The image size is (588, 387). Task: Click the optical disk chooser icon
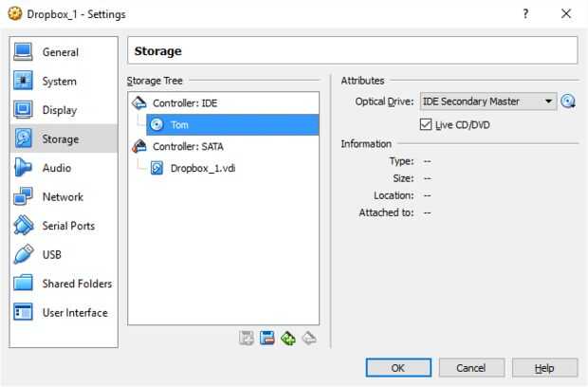pyautogui.click(x=568, y=101)
